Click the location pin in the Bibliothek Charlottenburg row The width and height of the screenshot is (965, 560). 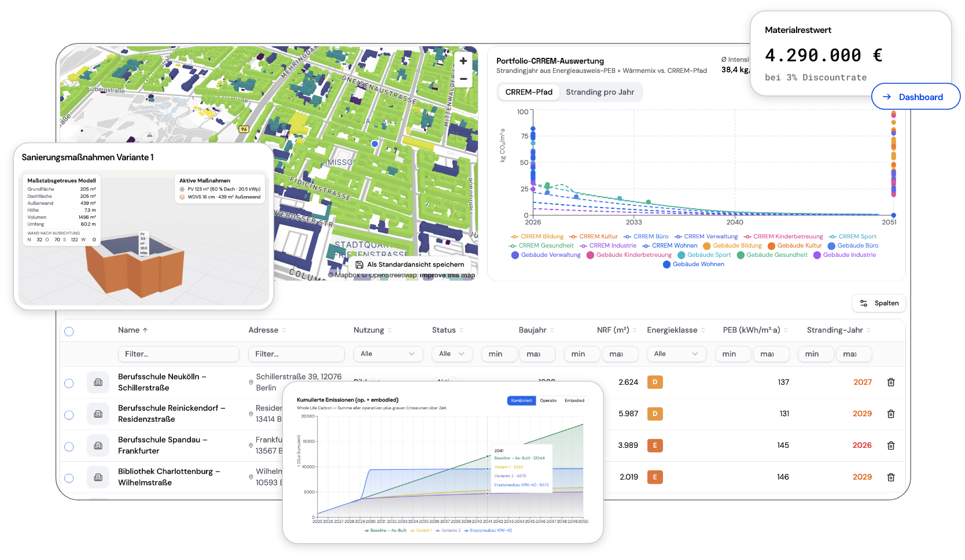coord(251,477)
